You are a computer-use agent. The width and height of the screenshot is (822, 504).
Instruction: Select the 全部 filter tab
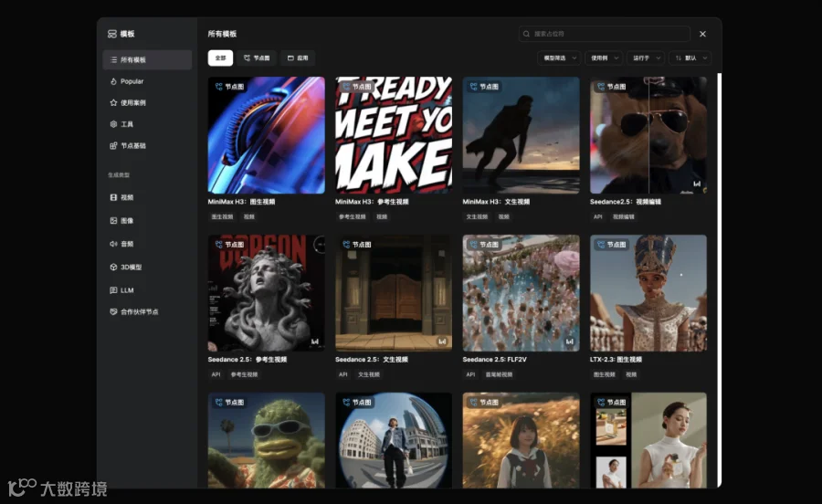tap(220, 58)
